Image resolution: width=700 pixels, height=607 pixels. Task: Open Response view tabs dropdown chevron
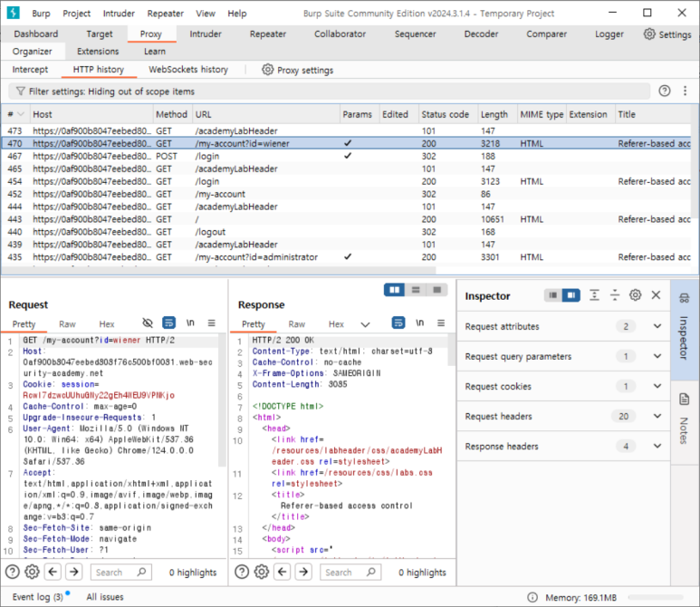point(365,324)
